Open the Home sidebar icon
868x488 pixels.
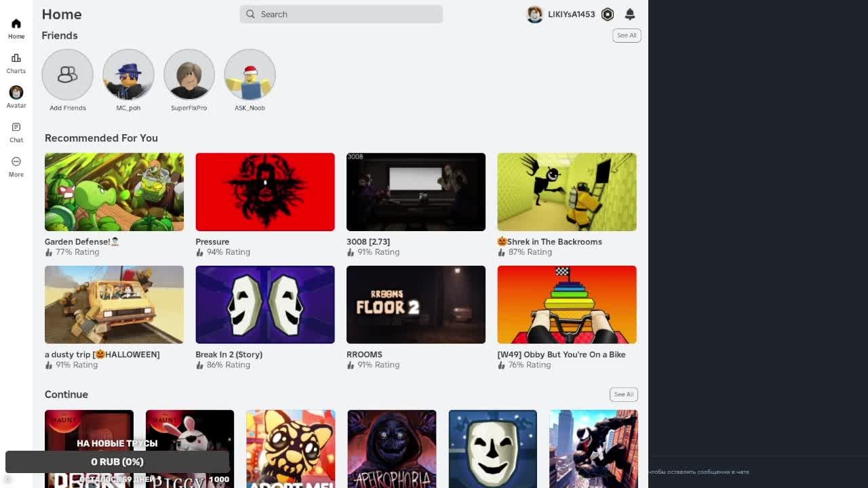click(x=16, y=24)
